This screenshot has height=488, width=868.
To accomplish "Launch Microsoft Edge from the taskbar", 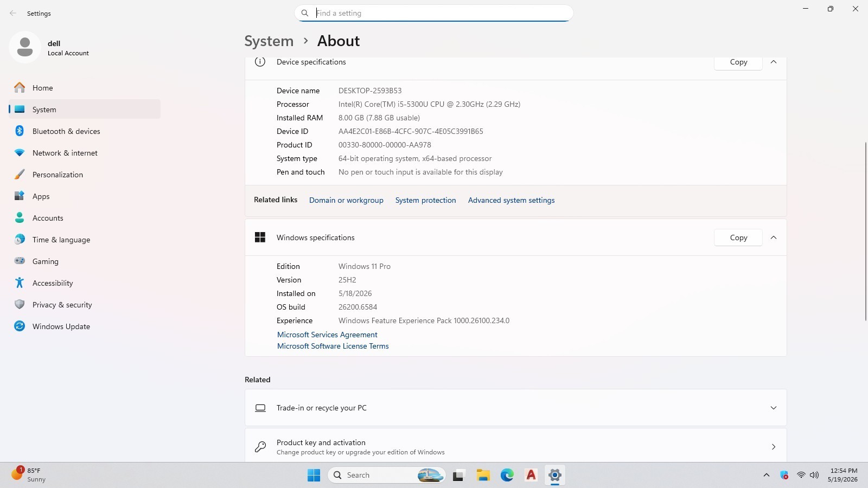I will (x=507, y=475).
